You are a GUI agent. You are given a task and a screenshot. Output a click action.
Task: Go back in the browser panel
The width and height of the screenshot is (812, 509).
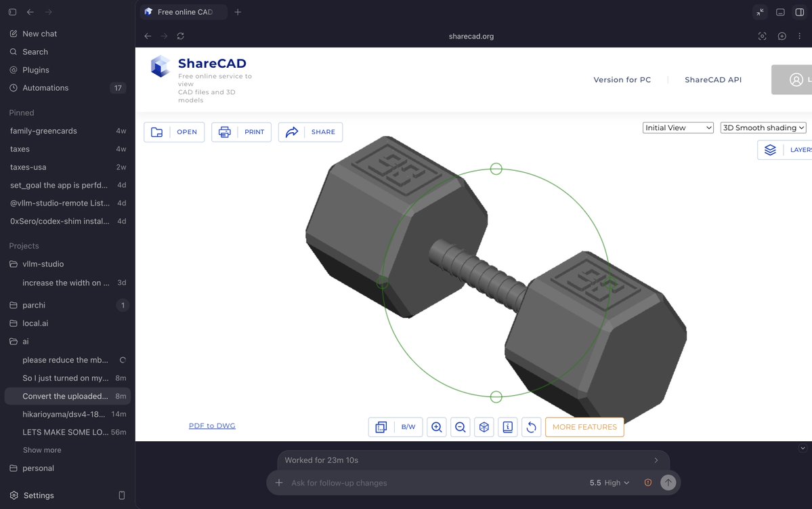(148, 37)
